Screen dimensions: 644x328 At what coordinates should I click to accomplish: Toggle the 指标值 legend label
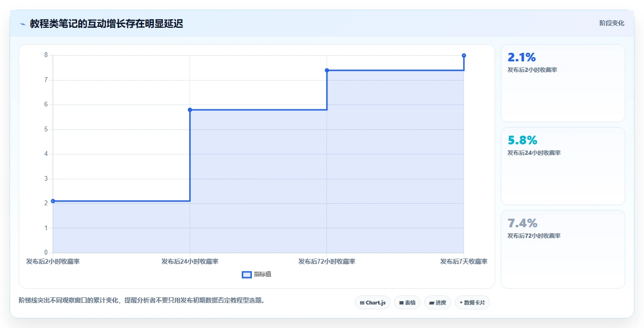(x=262, y=274)
